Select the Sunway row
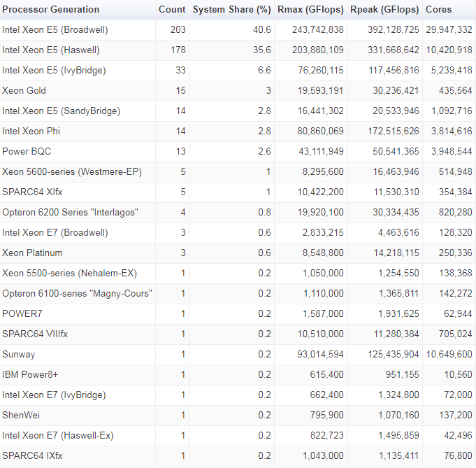 tap(238, 355)
